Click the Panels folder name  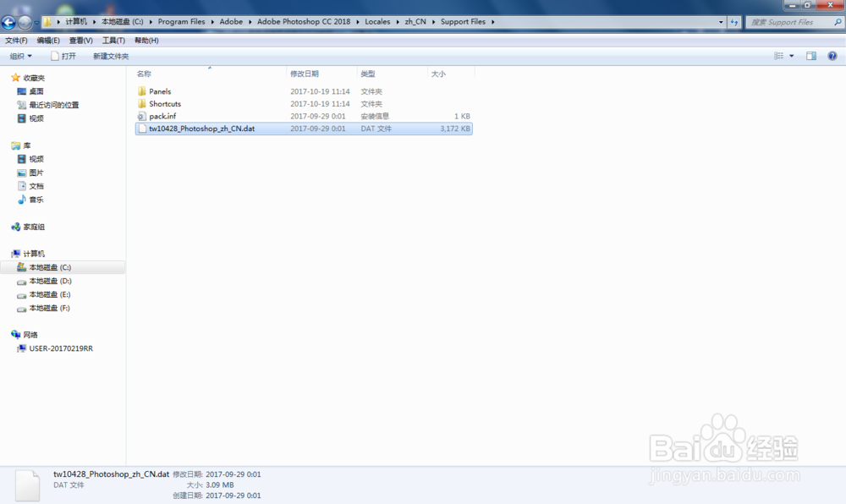(x=160, y=91)
